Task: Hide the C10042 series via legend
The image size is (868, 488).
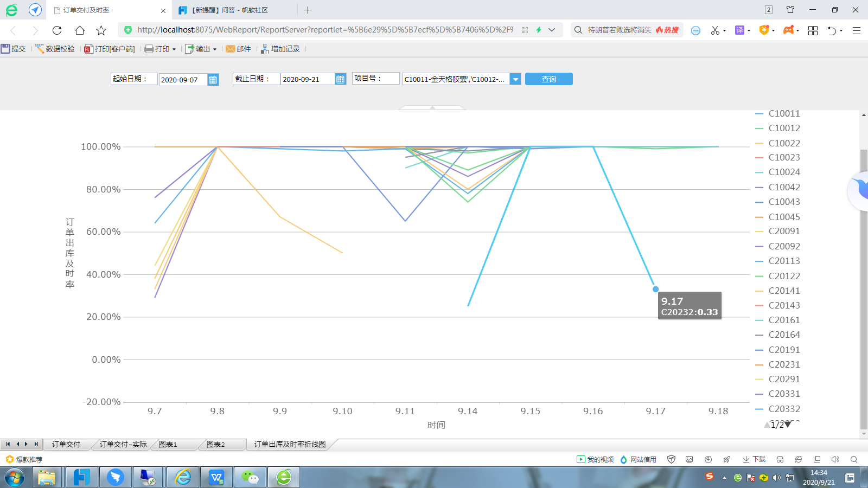Action: [x=778, y=187]
